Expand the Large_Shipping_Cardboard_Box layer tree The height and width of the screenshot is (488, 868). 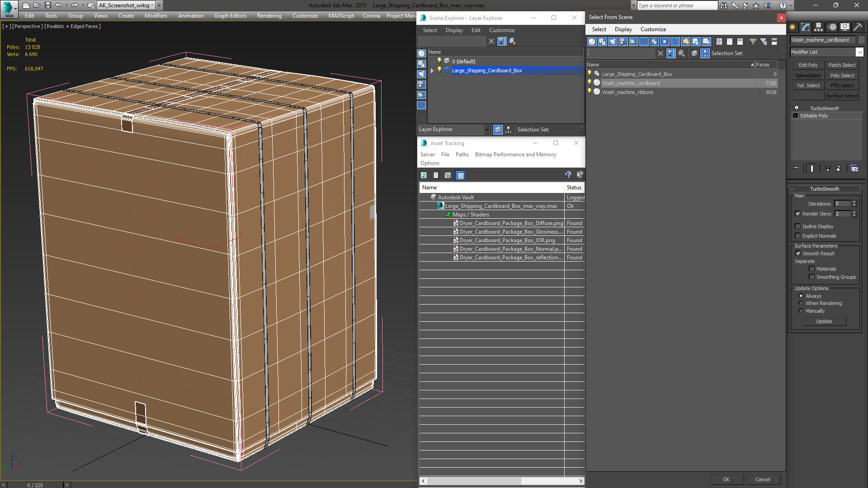click(x=432, y=70)
